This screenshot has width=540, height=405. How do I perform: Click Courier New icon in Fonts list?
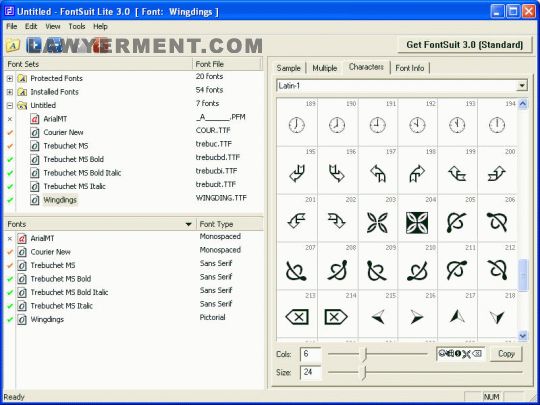tap(22, 252)
